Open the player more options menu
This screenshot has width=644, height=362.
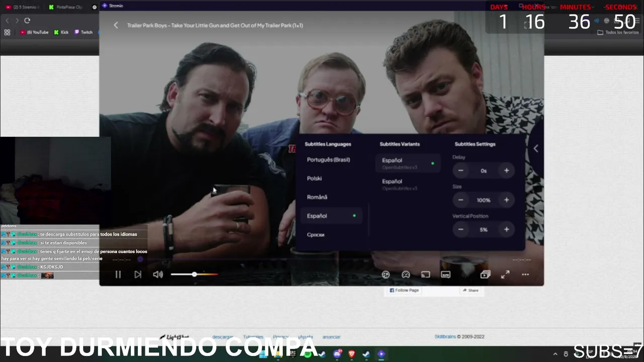point(525,275)
